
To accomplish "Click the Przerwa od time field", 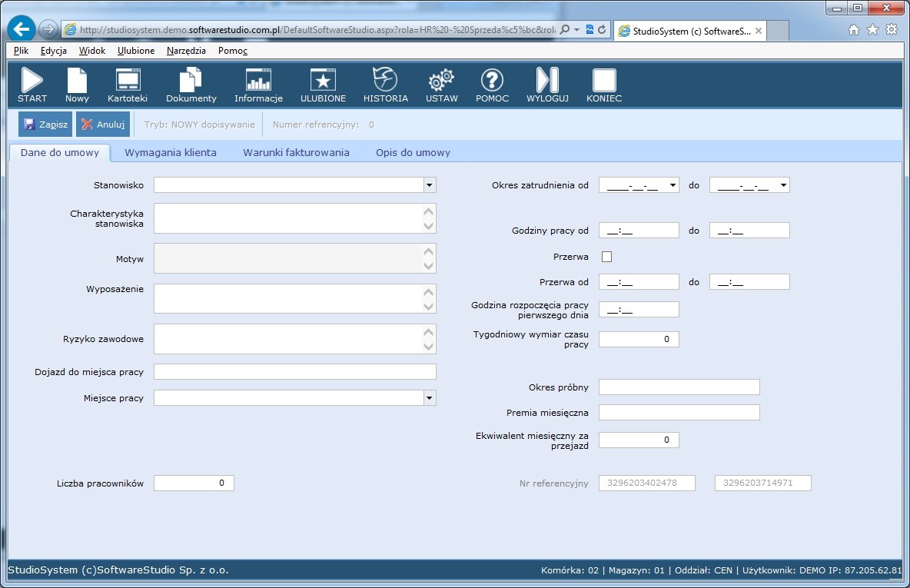I will pyautogui.click(x=639, y=282).
